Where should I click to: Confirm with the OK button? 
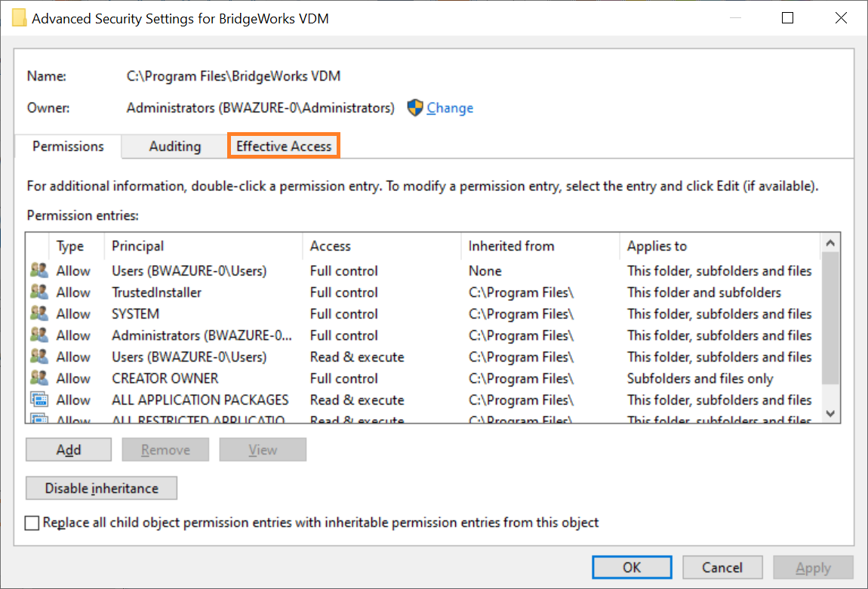632,567
